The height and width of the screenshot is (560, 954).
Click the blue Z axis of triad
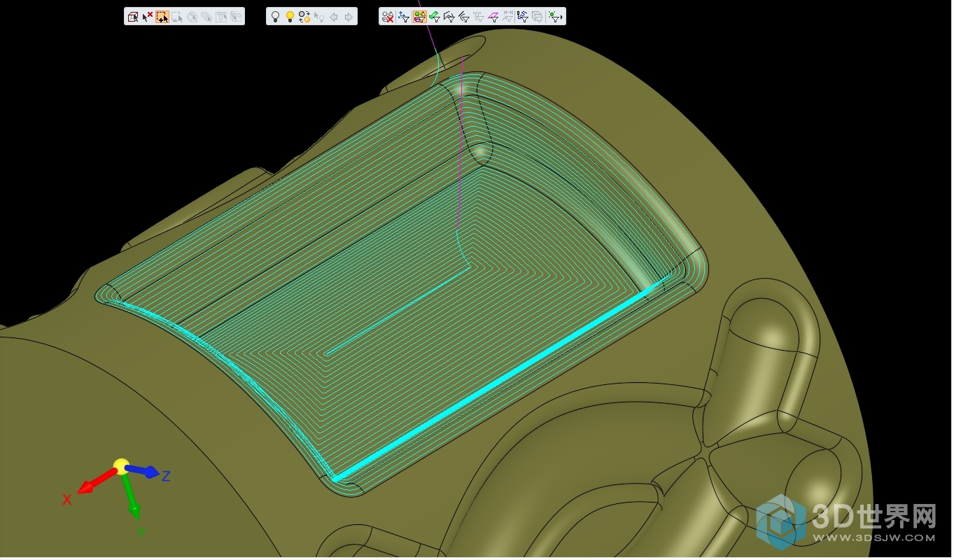143,472
